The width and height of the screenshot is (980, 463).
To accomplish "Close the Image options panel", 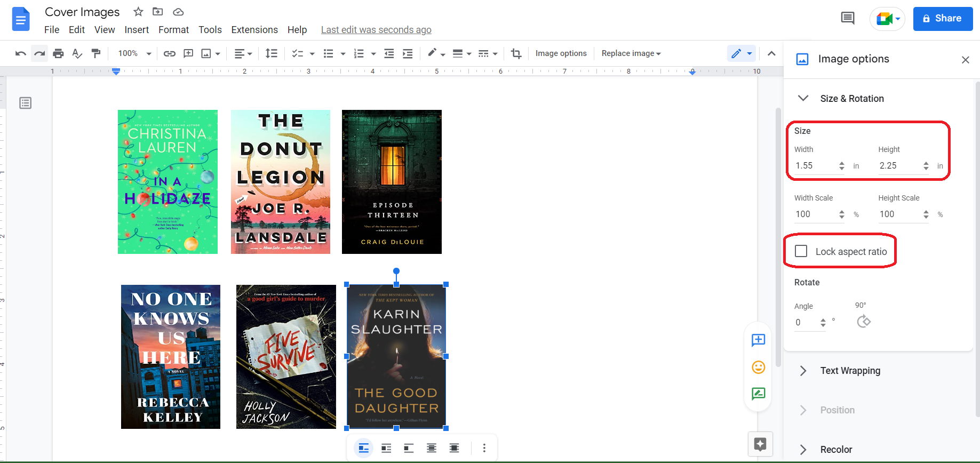I will (965, 60).
